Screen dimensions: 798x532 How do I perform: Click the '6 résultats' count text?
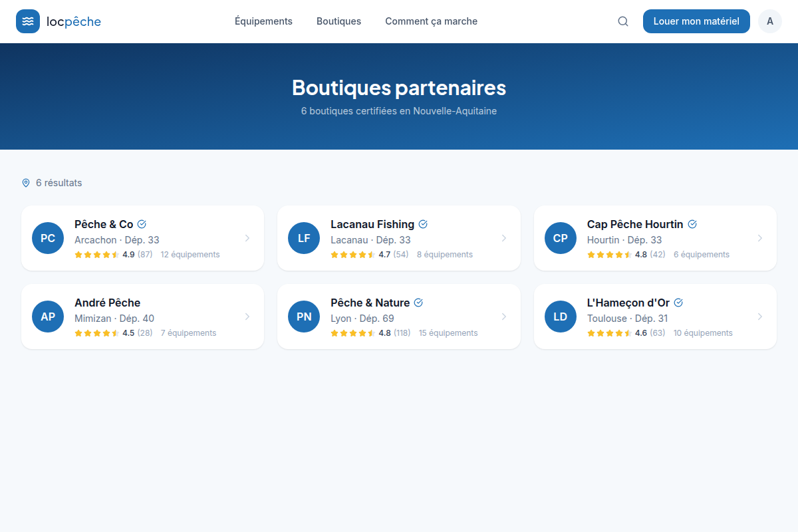coord(59,183)
